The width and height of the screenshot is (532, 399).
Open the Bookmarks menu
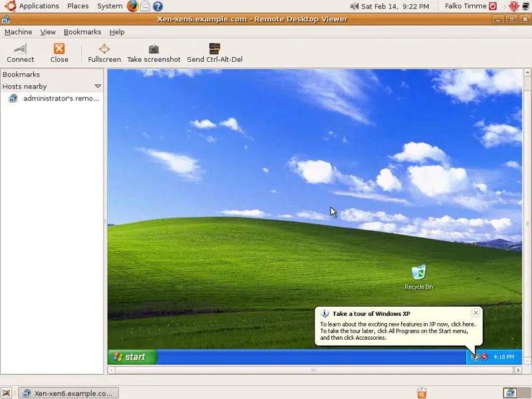(x=82, y=32)
